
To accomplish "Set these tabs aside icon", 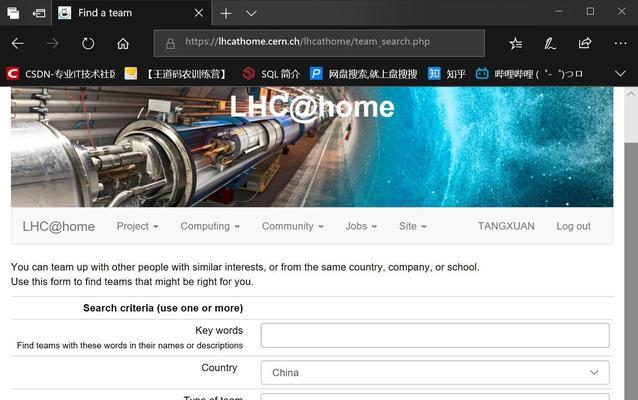I will pyautogui.click(x=39, y=13).
